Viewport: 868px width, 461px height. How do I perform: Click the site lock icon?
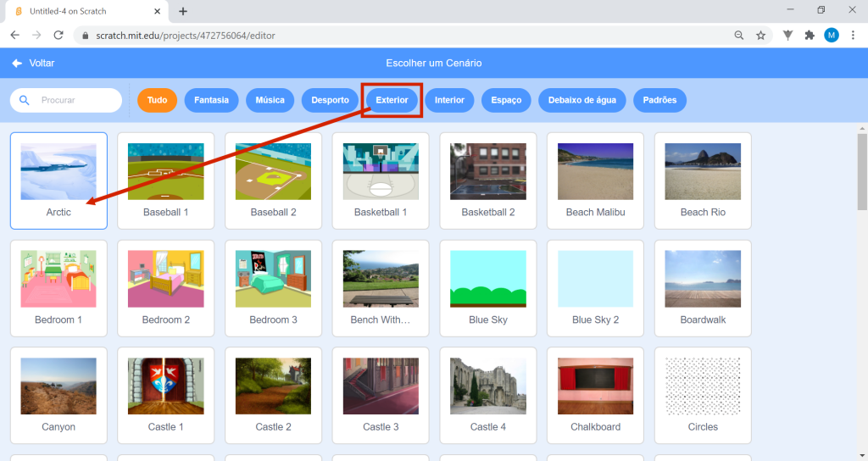click(86, 36)
